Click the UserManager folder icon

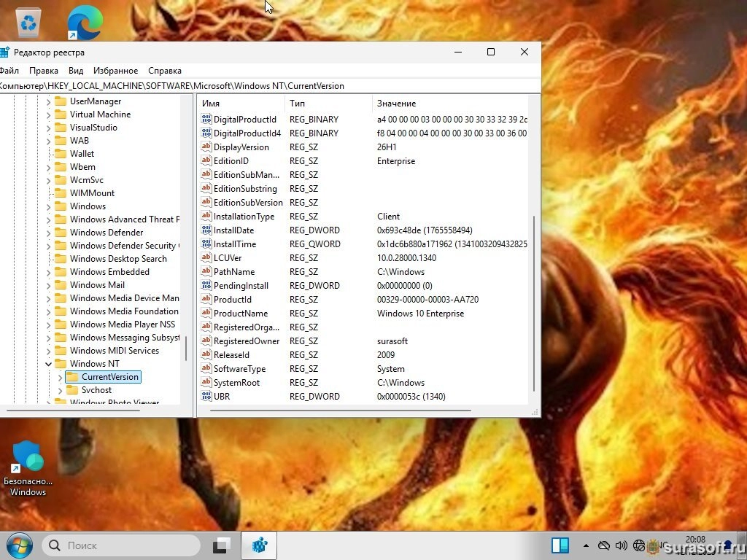coord(61,101)
